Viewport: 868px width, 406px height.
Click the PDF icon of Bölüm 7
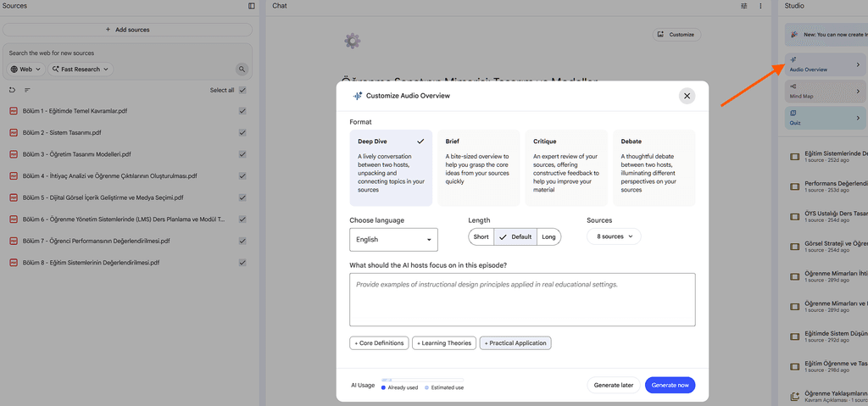pyautogui.click(x=14, y=241)
